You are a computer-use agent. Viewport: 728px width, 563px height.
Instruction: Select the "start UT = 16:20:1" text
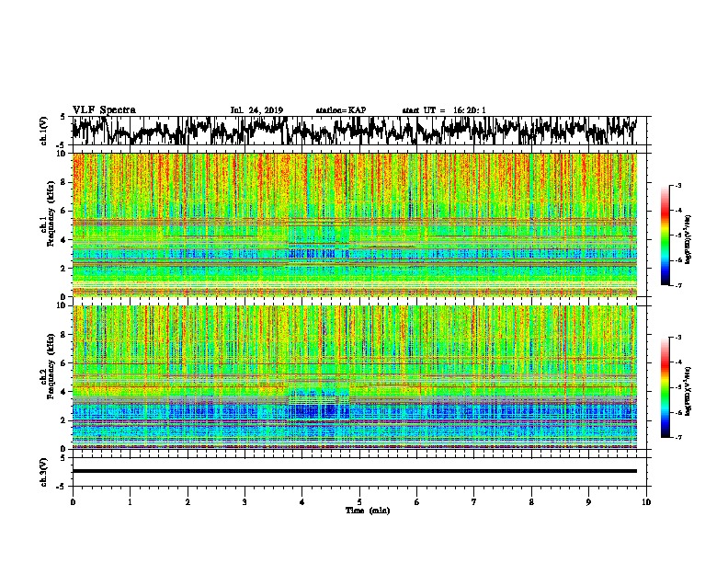click(x=444, y=110)
